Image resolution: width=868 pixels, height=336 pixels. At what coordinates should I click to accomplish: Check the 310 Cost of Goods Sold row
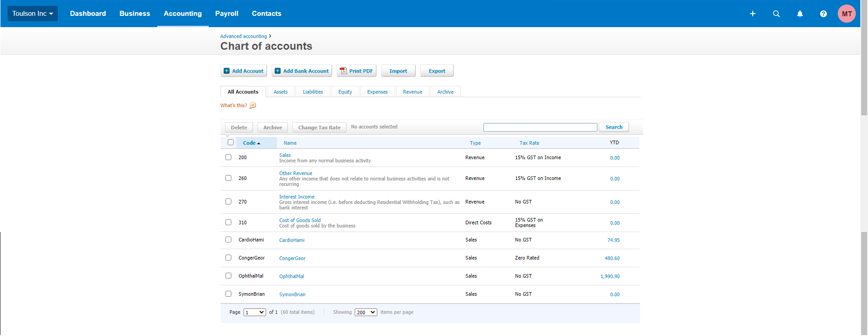pos(228,222)
